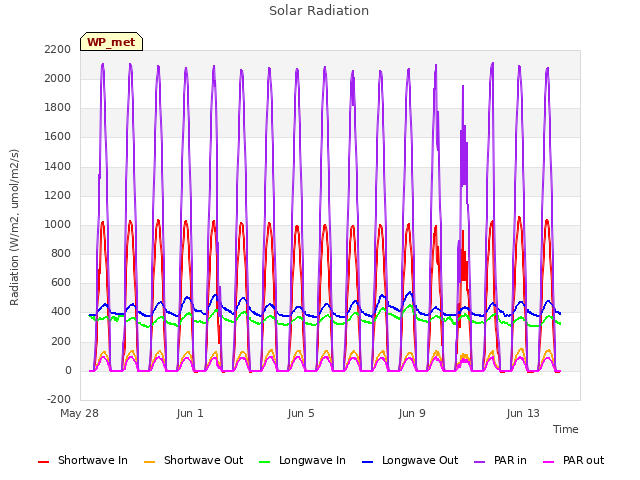Click the Jun 13 x-axis label
The image size is (640, 480).
[x=523, y=413]
